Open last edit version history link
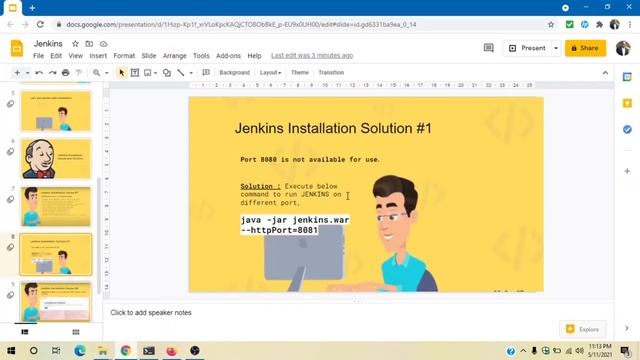Viewport: 640px width, 360px height. (x=312, y=56)
